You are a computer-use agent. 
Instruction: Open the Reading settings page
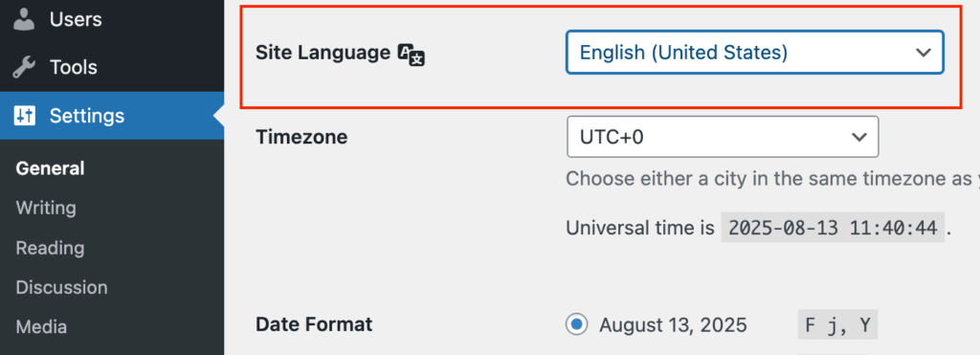(50, 248)
